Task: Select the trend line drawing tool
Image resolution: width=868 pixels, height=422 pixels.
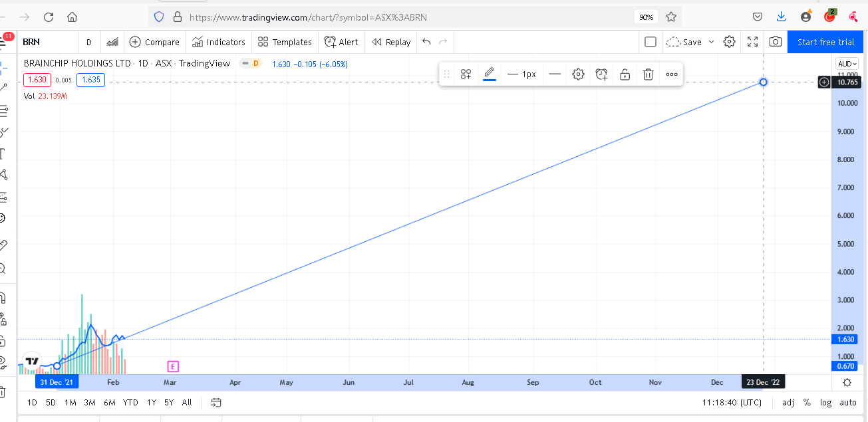Action: 4,87
